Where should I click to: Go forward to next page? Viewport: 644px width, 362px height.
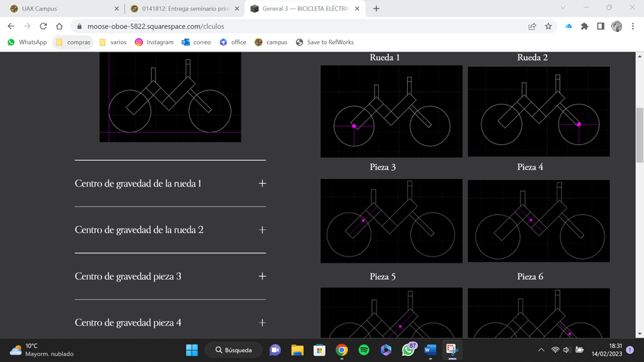pos(27,27)
